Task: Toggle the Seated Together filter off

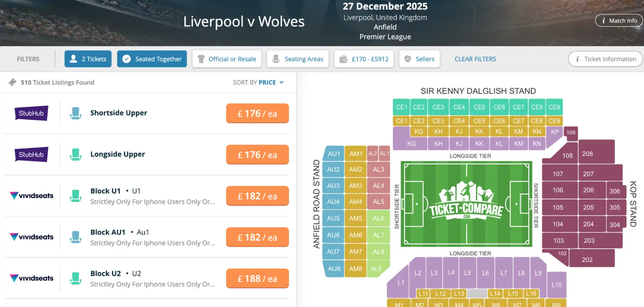Action: (152, 59)
